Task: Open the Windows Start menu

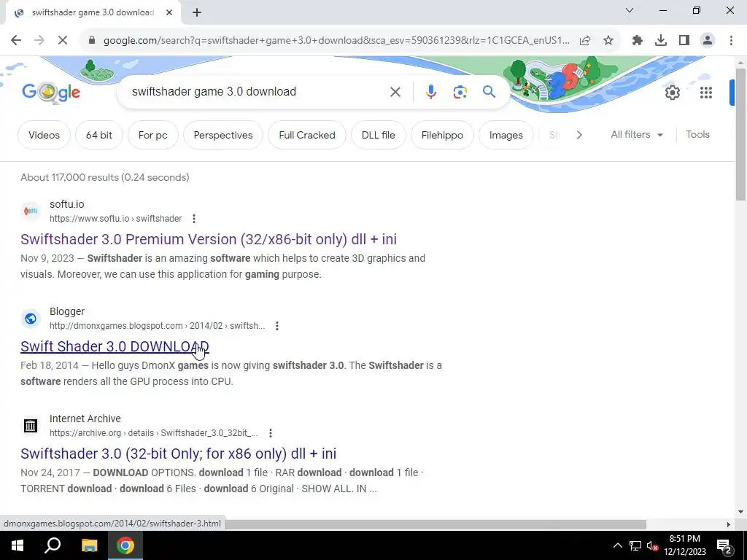Action: click(18, 545)
